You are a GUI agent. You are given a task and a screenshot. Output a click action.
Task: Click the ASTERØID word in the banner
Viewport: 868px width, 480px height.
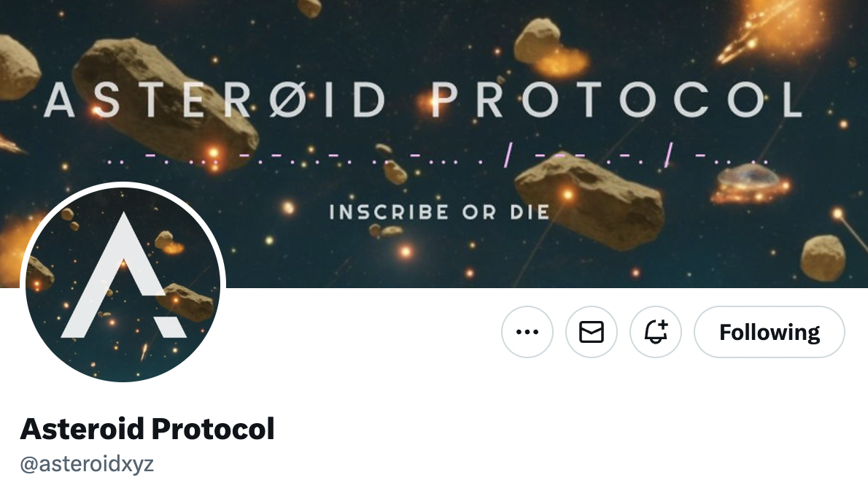[214, 100]
